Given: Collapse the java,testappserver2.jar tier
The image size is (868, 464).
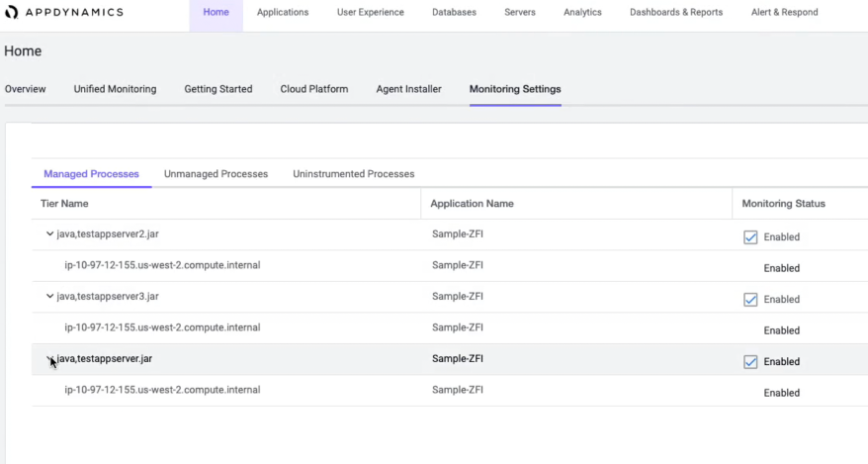Looking at the screenshot, I should (49, 234).
